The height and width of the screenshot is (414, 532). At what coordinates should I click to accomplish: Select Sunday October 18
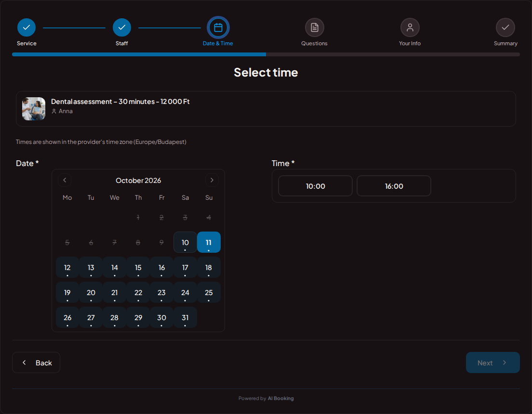pos(209,267)
